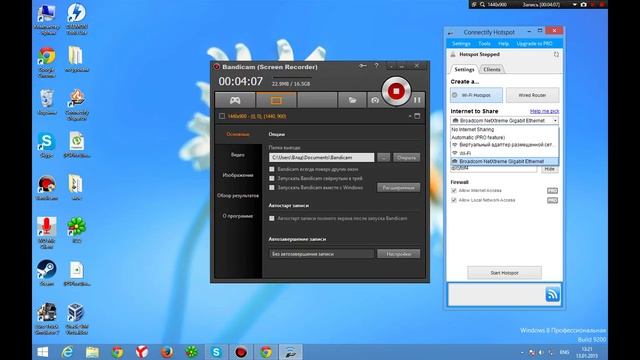Choose Broadcom NetXtreme Gigabit Ethernet list item
Viewport: 640px width, 360px height.
(504, 161)
